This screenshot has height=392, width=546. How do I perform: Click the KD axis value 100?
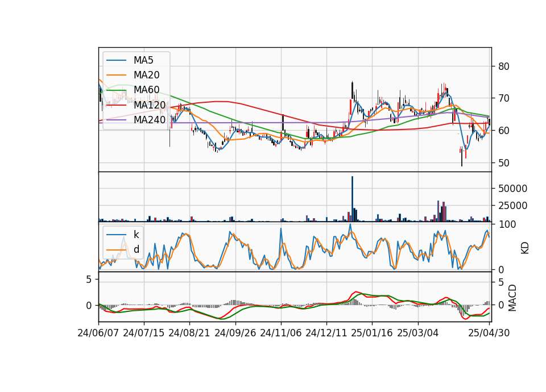pyautogui.click(x=507, y=224)
